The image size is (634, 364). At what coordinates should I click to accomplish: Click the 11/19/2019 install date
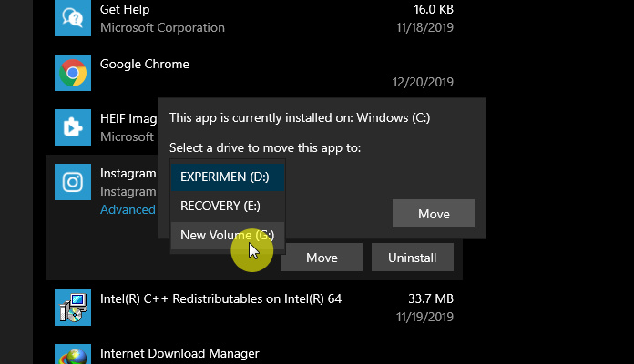(424, 318)
